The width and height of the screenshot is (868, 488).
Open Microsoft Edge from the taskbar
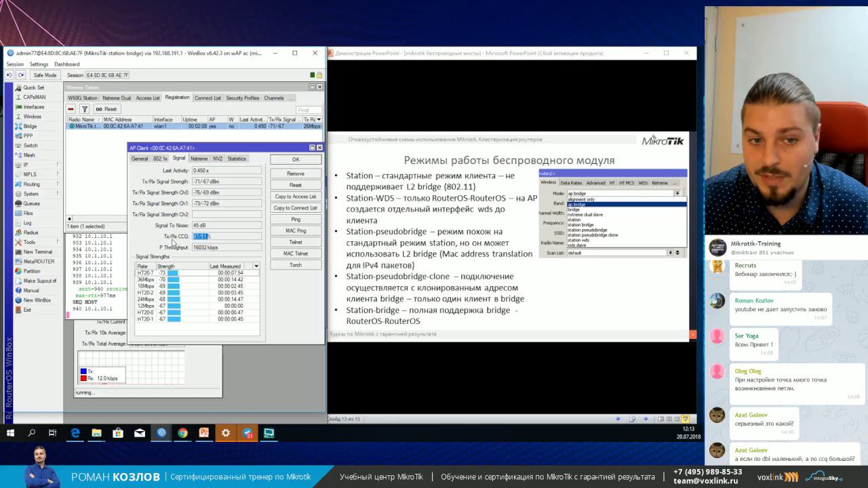75,432
